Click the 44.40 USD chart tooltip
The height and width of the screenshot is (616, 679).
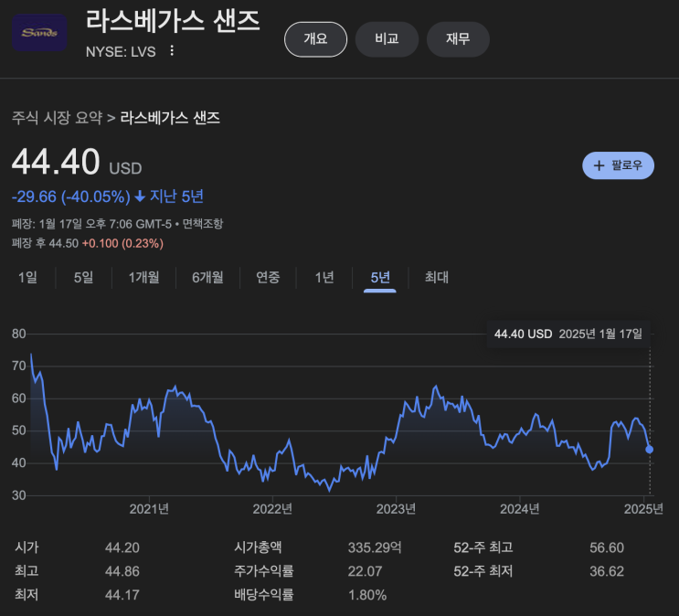click(568, 334)
